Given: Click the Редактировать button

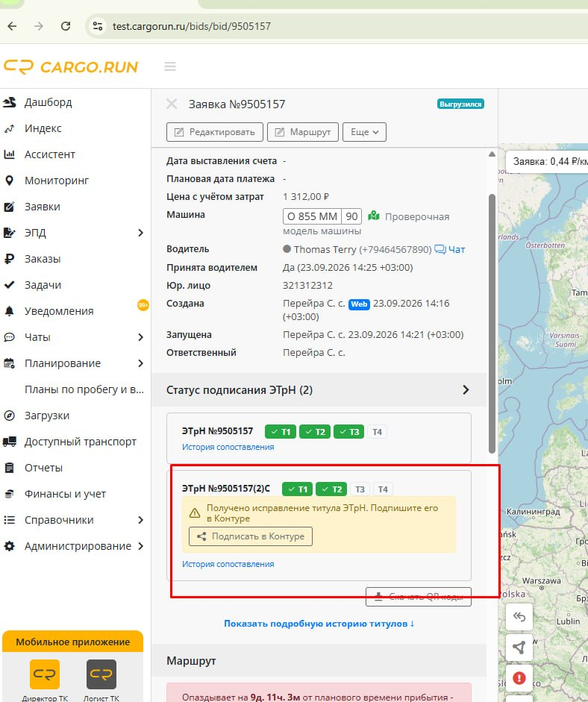Looking at the screenshot, I should tap(215, 132).
